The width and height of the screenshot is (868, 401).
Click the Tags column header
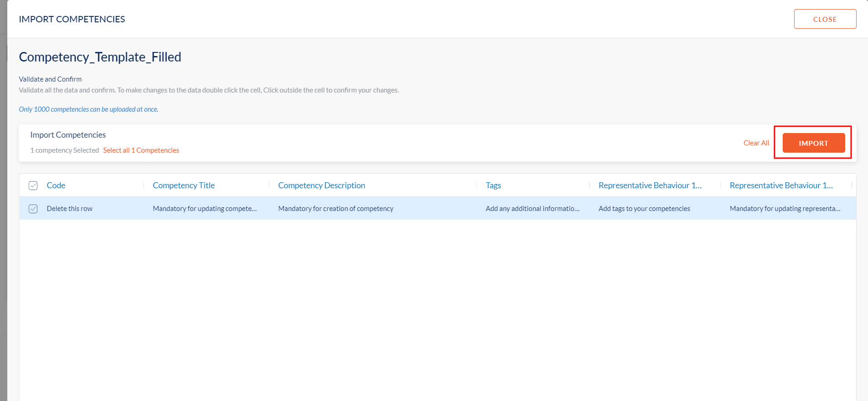tap(493, 185)
